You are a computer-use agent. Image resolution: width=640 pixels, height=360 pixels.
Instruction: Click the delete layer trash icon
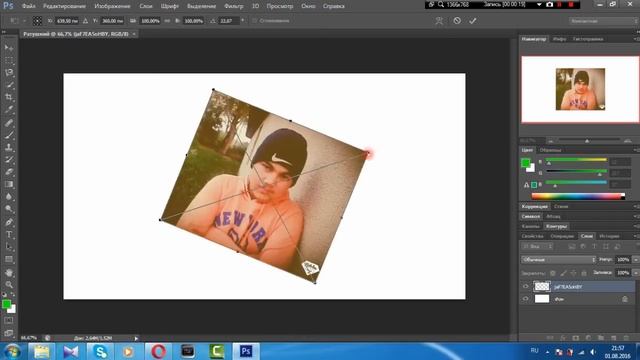[626, 338]
